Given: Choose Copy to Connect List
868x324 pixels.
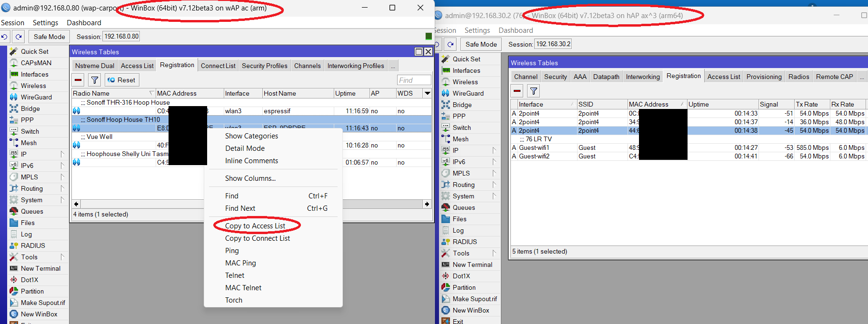Looking at the screenshot, I should pos(258,238).
